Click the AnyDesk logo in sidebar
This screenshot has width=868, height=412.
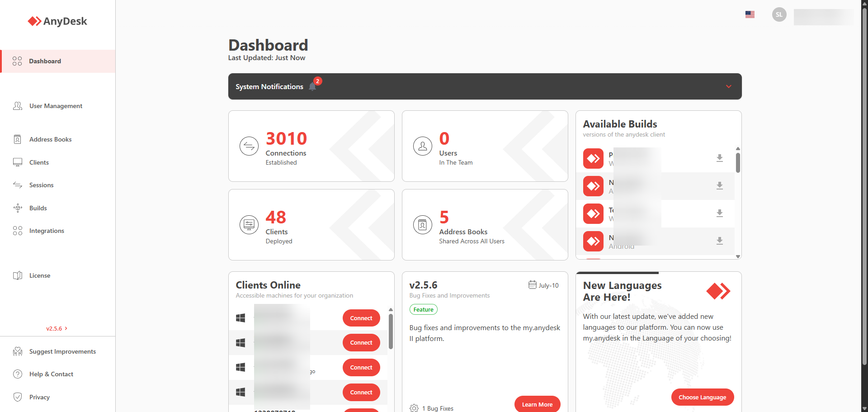(57, 21)
